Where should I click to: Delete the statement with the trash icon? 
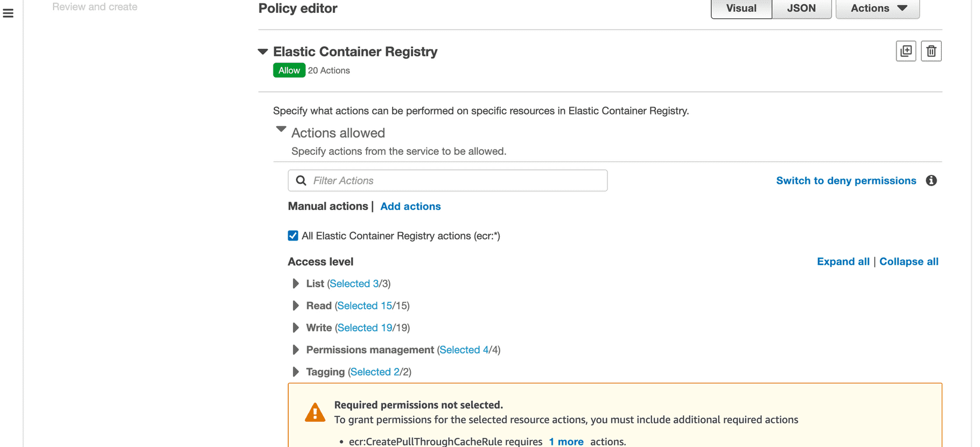coord(931,51)
